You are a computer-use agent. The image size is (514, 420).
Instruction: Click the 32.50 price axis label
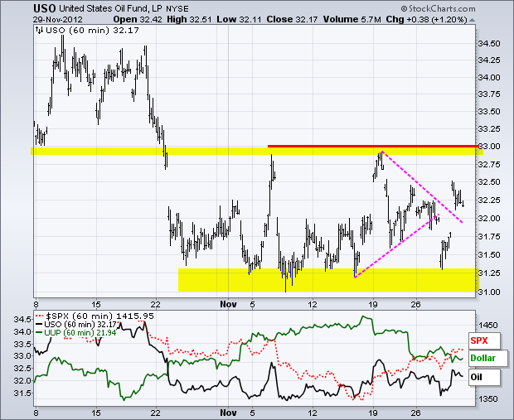click(489, 181)
